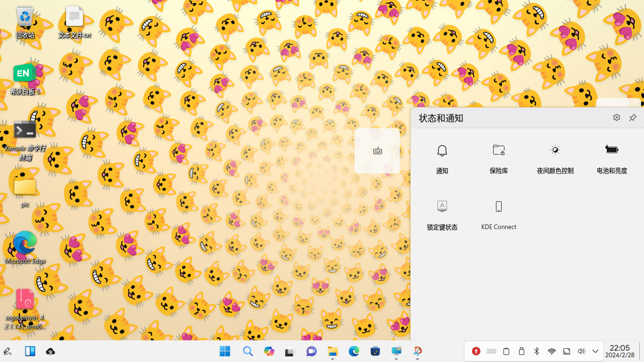Open the cloud icon in the taskbar

[x=50, y=352]
